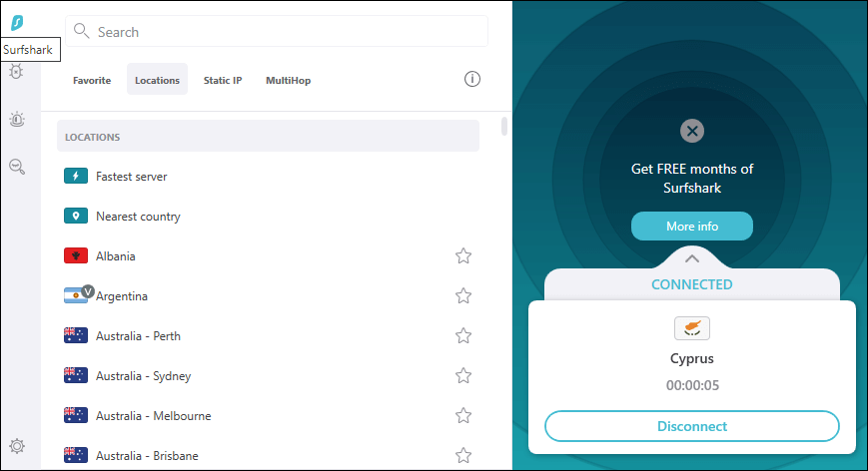Switch to the MultiHop tab

[288, 80]
